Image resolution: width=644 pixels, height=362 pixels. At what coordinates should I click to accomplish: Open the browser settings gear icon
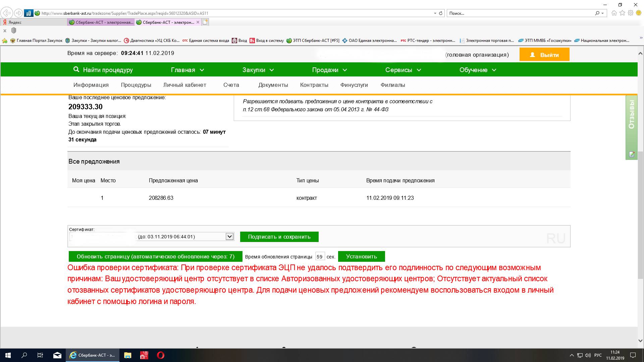tap(631, 13)
